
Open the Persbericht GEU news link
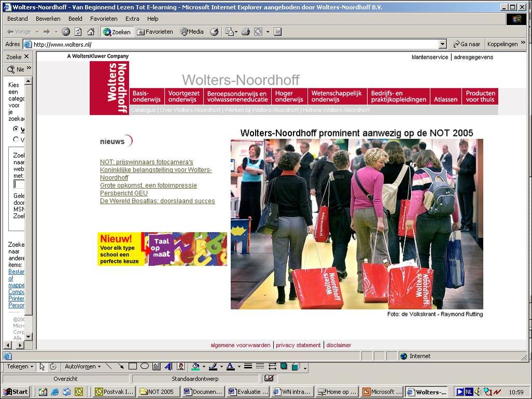(124, 193)
